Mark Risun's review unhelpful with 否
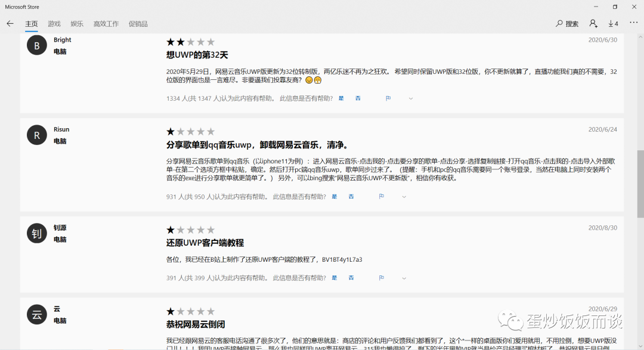This screenshot has height=350, width=644. 351,196
